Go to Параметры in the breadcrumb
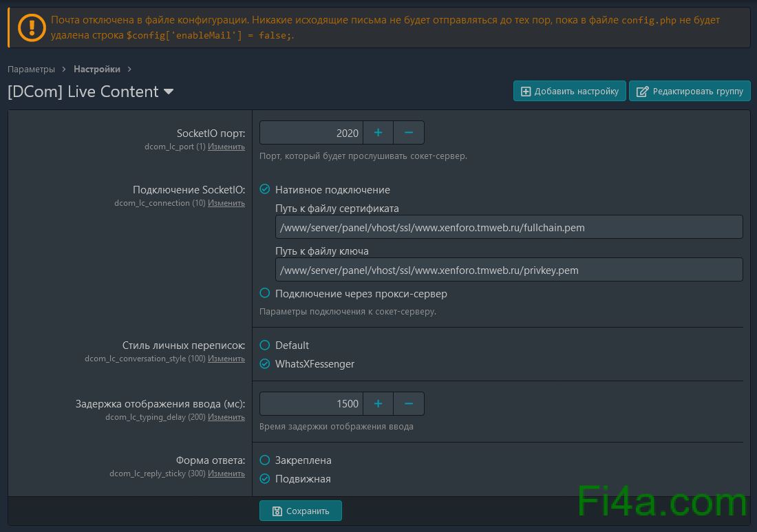 (31, 70)
